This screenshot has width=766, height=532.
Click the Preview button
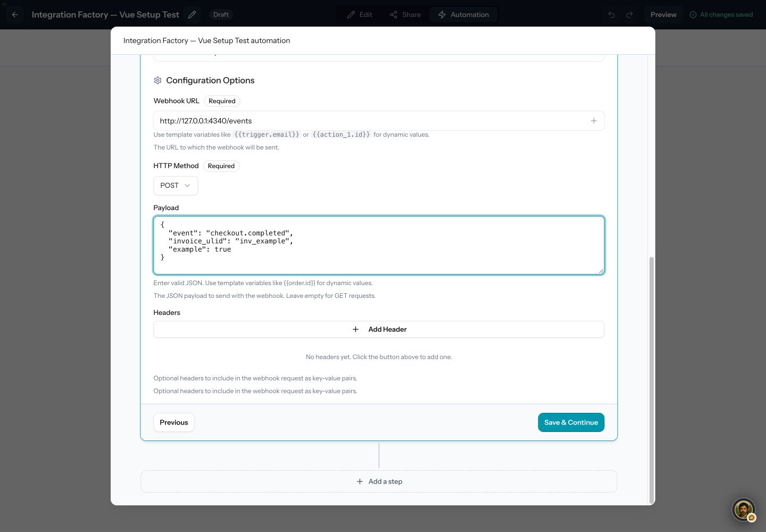pyautogui.click(x=663, y=15)
